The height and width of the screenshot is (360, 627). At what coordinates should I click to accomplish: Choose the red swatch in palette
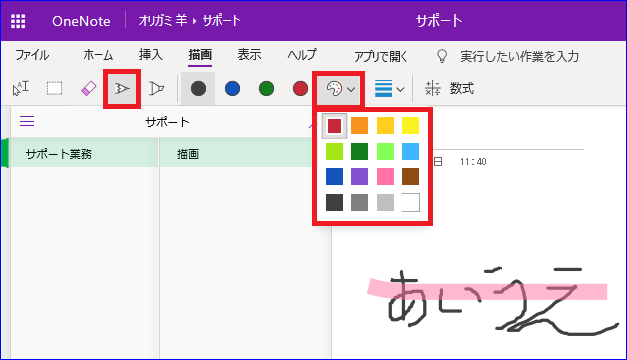[334, 126]
